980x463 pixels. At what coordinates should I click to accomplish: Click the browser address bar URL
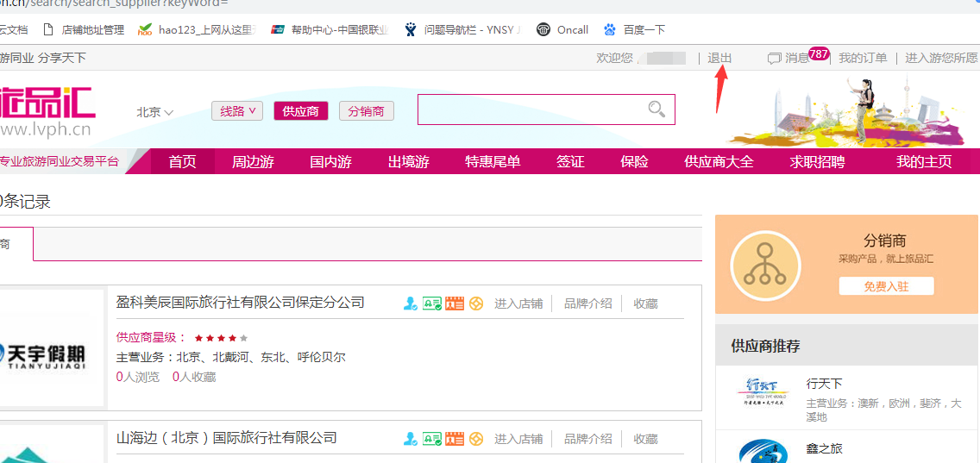click(114, 3)
